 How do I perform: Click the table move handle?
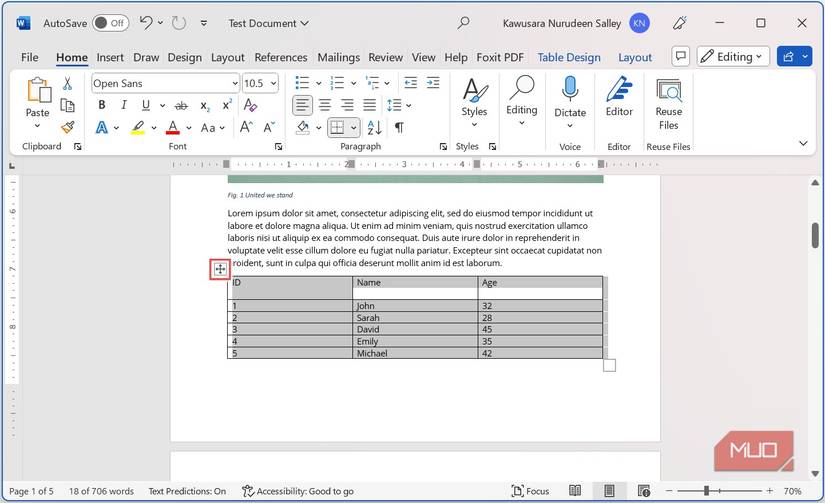[x=220, y=269]
